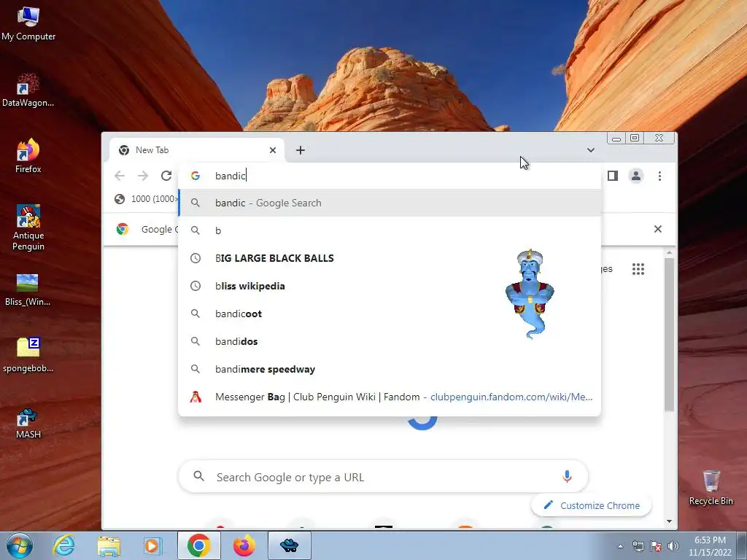Open Firefox from taskbar
The image size is (747, 560).
click(x=244, y=545)
